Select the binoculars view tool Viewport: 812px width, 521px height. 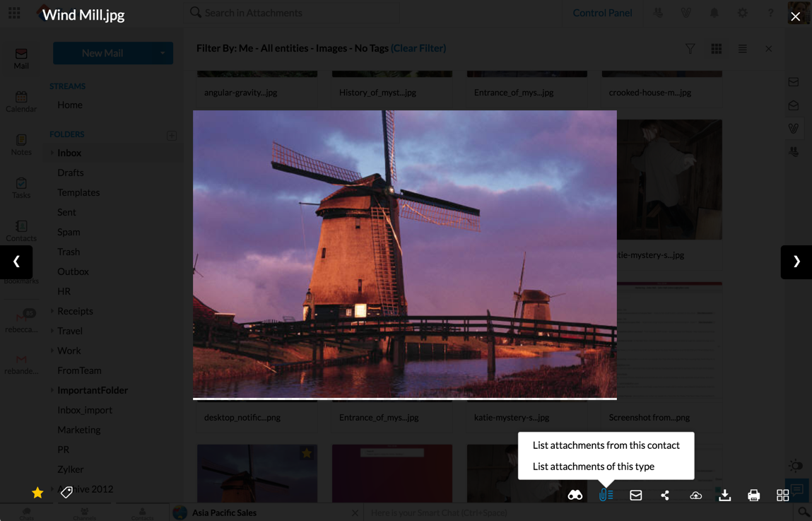click(x=575, y=495)
